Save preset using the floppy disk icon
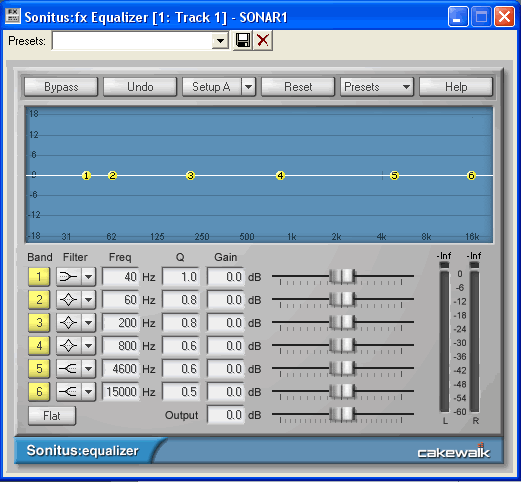Screen dimensions: 521x482 click(243, 41)
